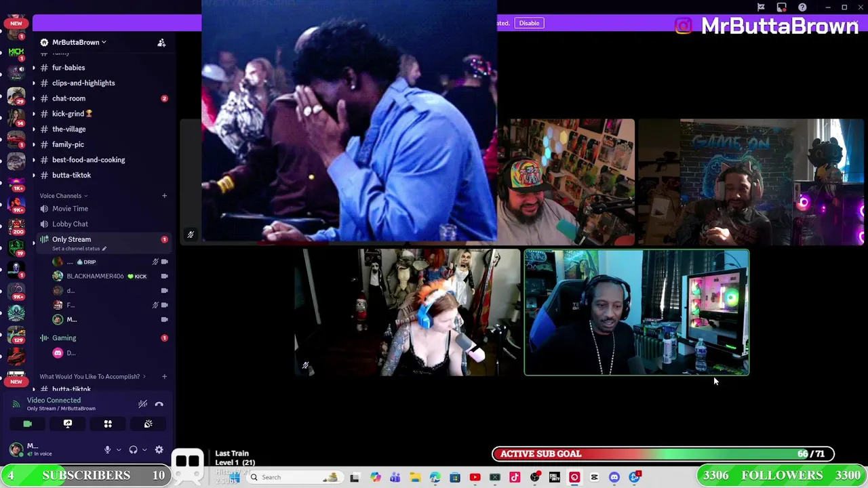This screenshot has height=488, width=868.
Task: Expand the chat-room thread arrow
Action: click(34, 98)
